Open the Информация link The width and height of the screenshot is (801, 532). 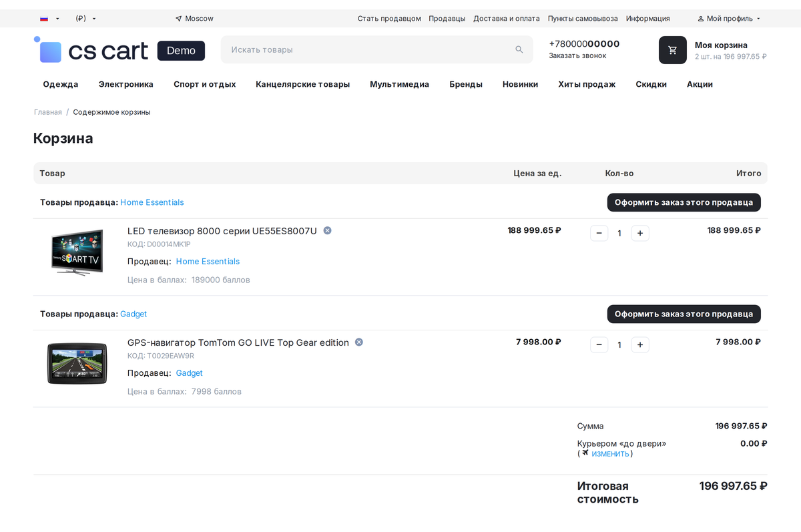[x=648, y=19]
